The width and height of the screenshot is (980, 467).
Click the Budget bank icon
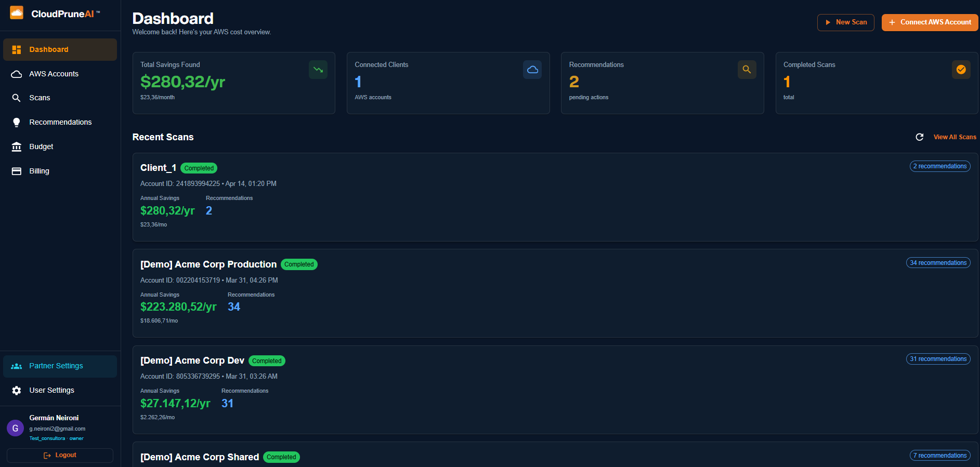17,146
